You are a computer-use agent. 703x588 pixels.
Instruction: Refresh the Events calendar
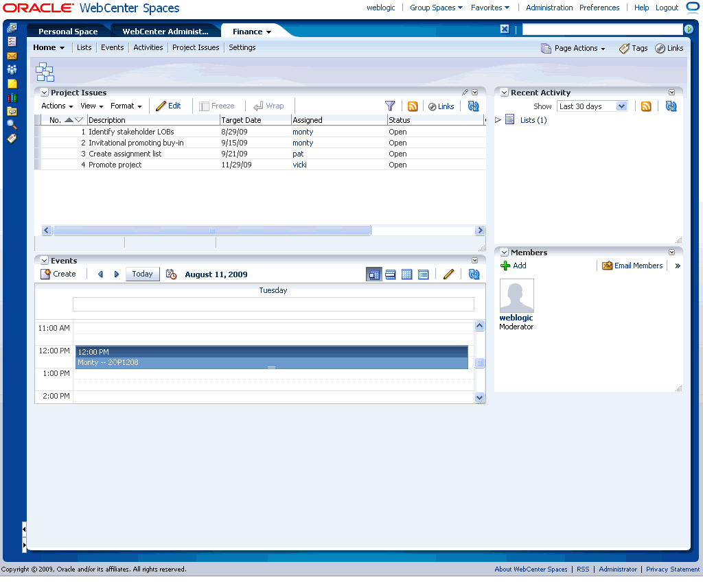tap(474, 274)
